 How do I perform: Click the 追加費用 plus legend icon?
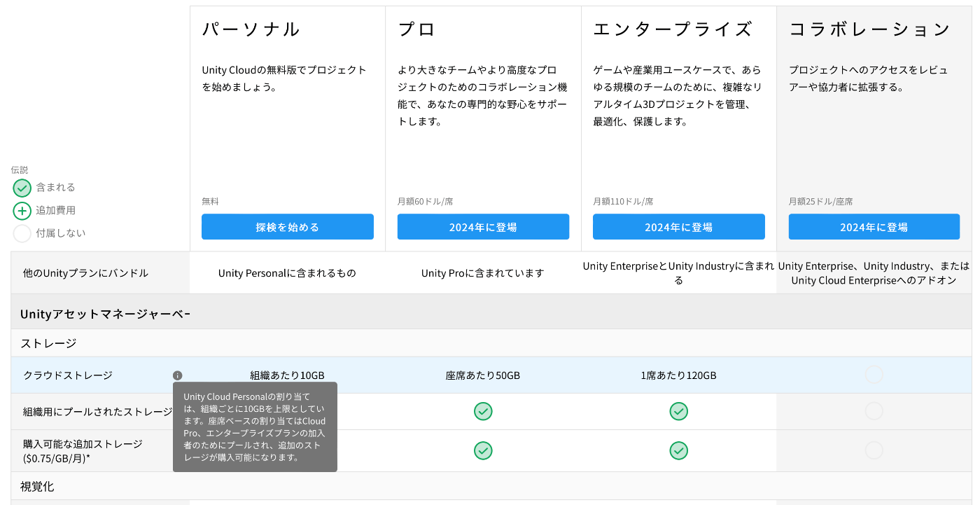(x=22, y=210)
